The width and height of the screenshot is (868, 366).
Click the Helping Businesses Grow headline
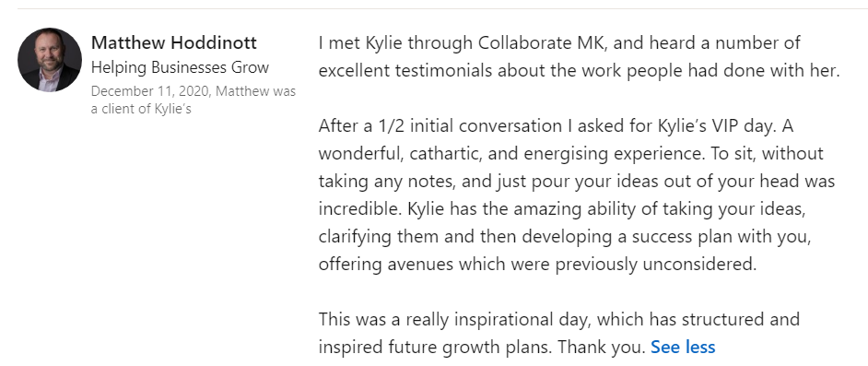click(x=180, y=67)
